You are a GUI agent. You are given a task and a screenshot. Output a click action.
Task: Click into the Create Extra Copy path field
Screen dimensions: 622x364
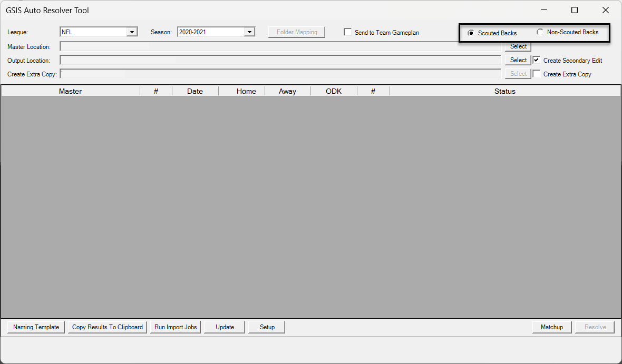tap(280, 74)
